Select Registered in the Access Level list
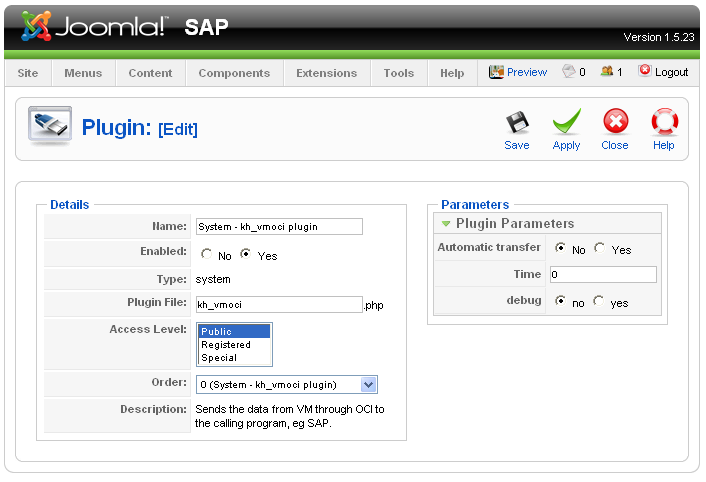Screen dimensions: 706x482 226,345
